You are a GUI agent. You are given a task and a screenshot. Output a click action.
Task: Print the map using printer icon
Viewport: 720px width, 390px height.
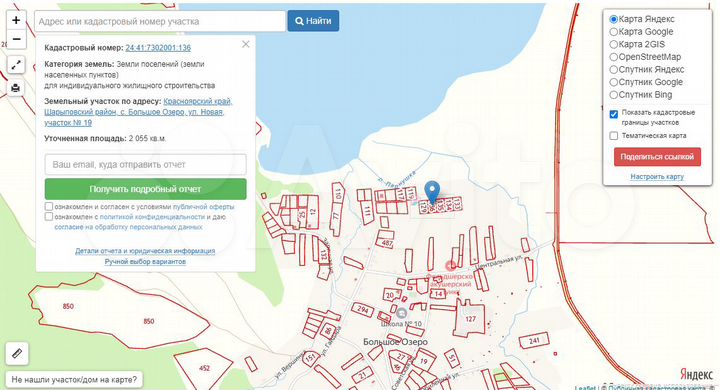[x=16, y=88]
